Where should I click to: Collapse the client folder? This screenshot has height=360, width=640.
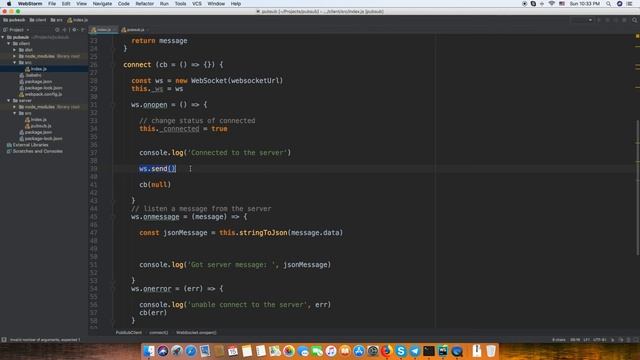pyautogui.click(x=9, y=43)
